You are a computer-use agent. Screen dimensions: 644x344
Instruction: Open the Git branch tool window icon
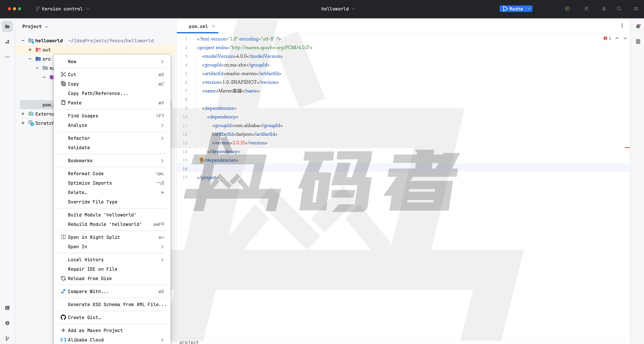(7, 338)
